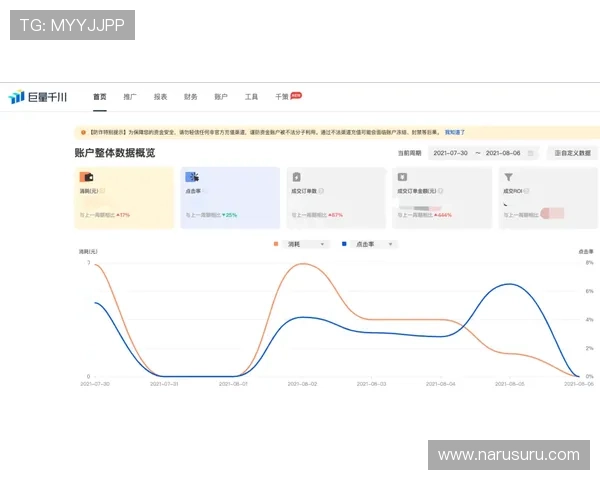Click the wallet icon on 消耗 card
Screen dimensions: 600x480
[86, 177]
